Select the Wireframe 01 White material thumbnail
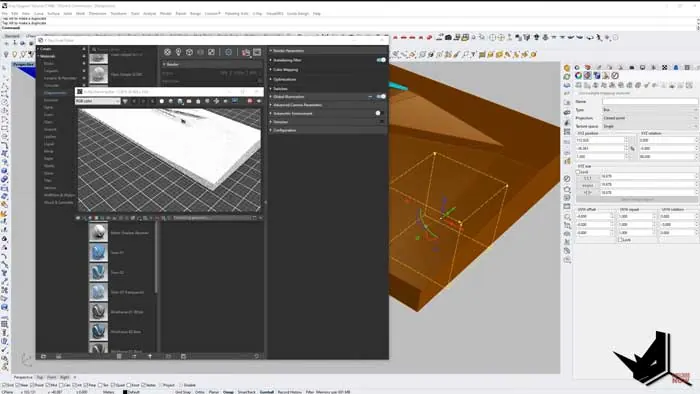700x394 pixels. pos(98,312)
